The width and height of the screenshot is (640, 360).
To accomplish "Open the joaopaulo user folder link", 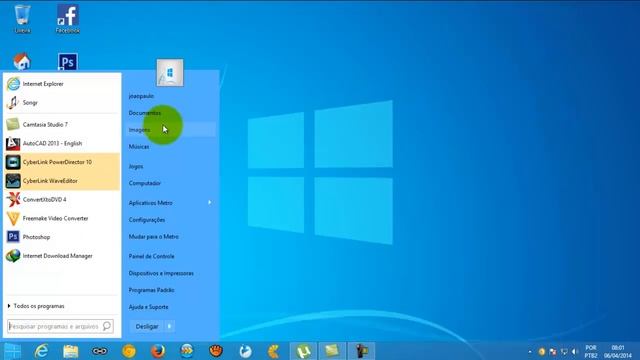I will click(x=141, y=96).
